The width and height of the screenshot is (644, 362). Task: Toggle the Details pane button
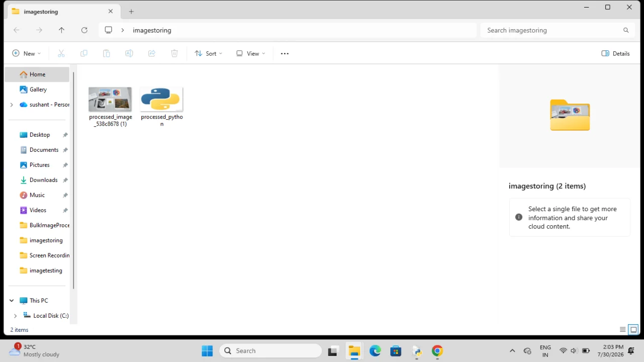616,53
